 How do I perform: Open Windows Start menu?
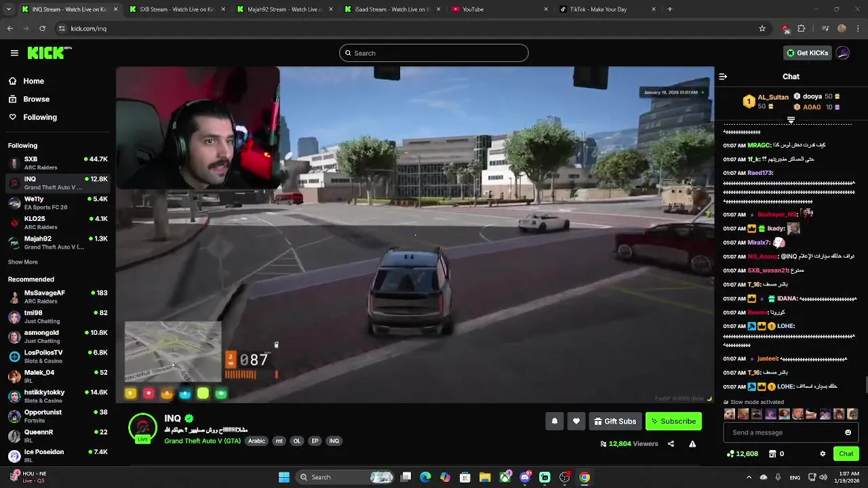(284, 477)
